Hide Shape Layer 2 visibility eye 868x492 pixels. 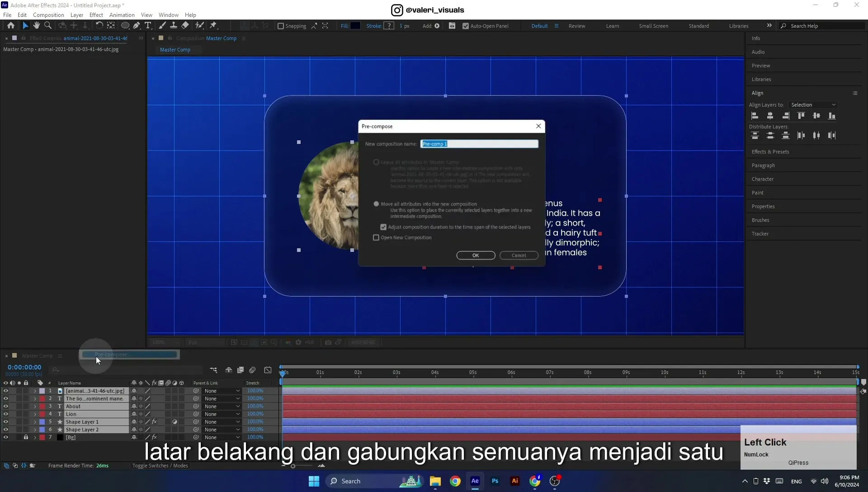coord(6,430)
